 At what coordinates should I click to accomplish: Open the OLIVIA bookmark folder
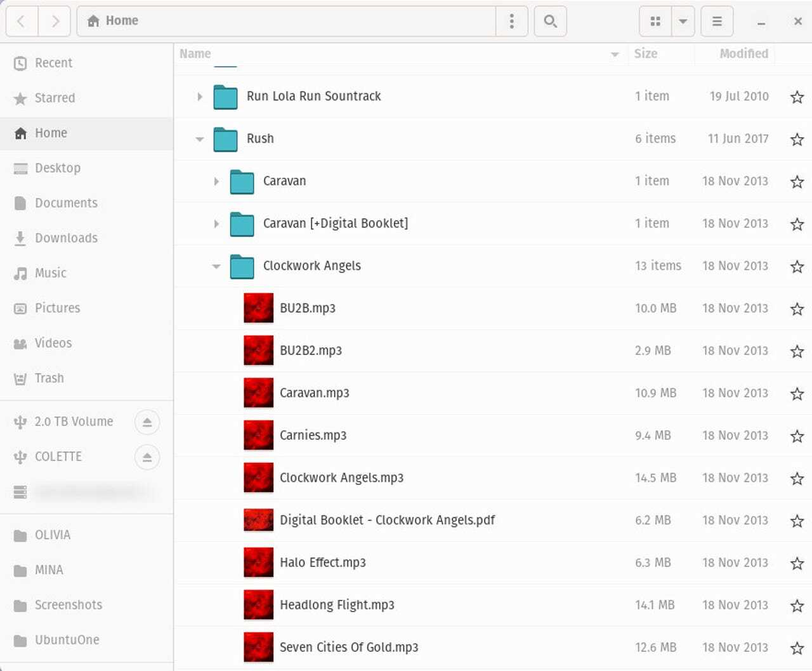(86, 535)
